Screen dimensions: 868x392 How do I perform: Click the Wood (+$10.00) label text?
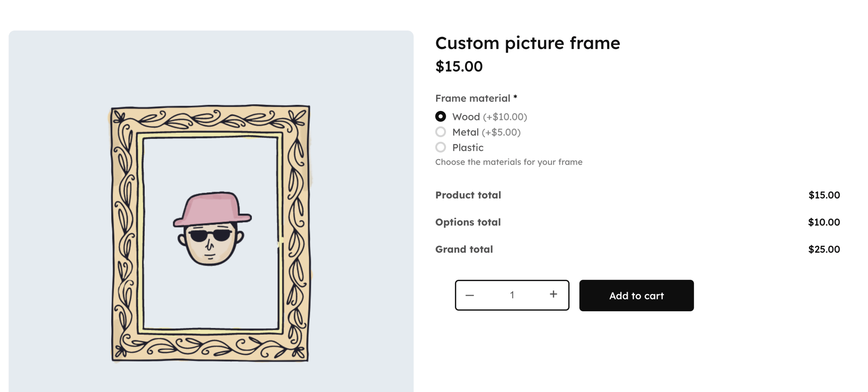click(489, 117)
